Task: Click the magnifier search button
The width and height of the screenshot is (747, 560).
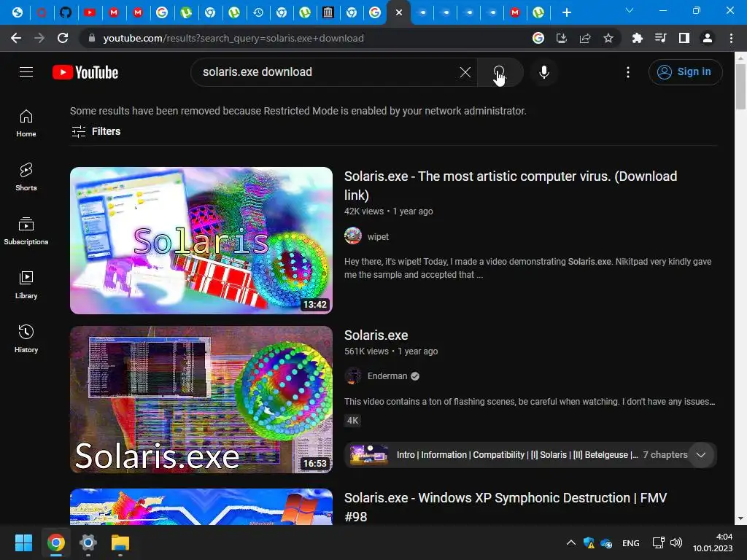Action: (500, 72)
